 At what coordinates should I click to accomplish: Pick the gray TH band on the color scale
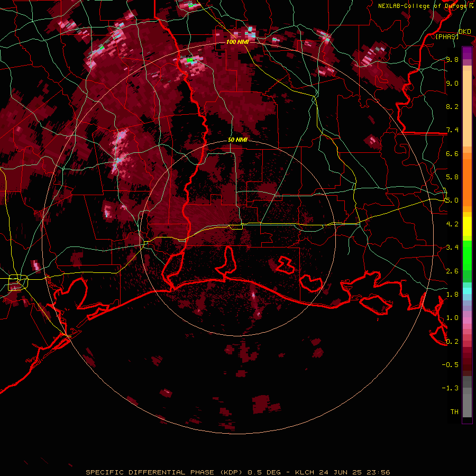pos(467,406)
